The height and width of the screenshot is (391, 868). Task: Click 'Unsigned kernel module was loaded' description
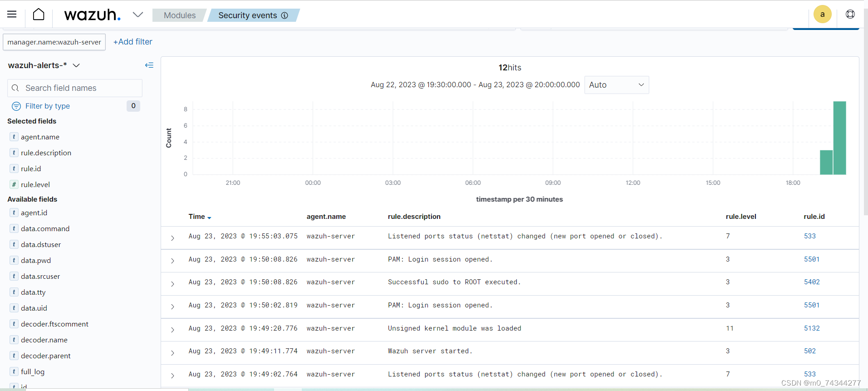[x=455, y=328]
